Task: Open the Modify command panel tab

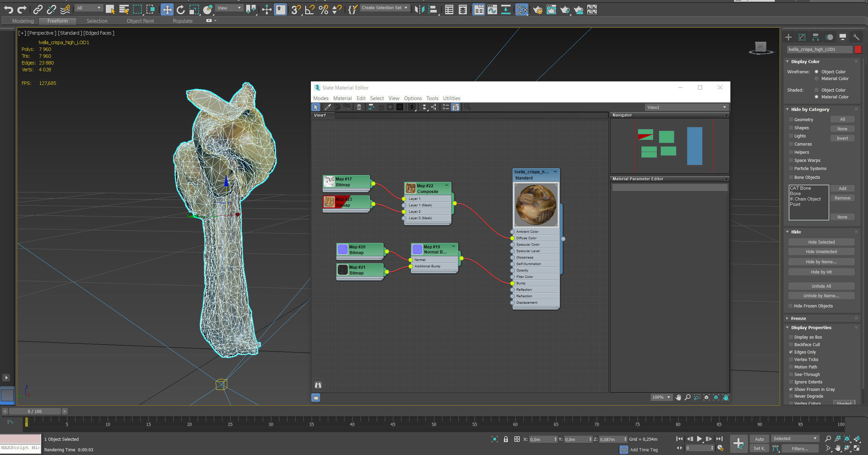Action: point(802,37)
